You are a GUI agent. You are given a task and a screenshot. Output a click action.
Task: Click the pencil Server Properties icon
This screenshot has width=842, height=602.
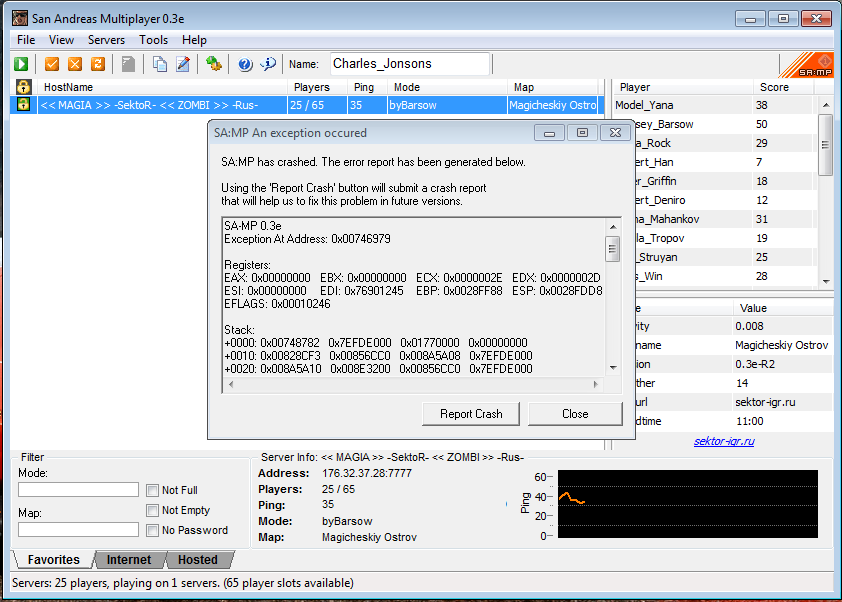pyautogui.click(x=183, y=64)
